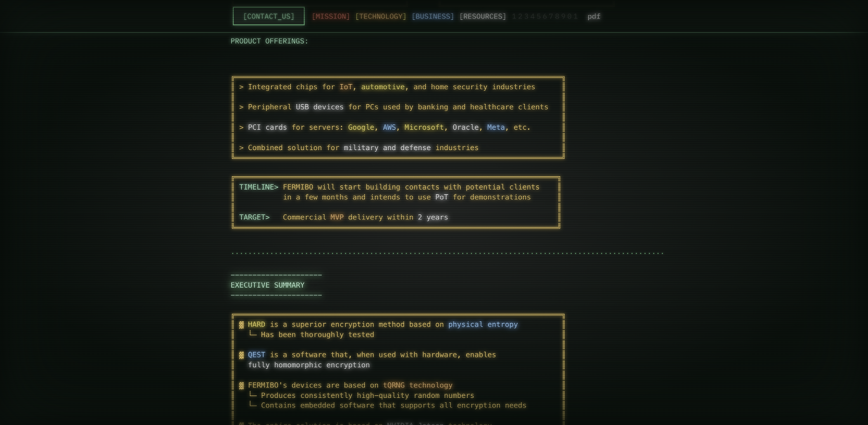Click the highlighted AWS term
Screen dimensions: 868x425
[389, 127]
